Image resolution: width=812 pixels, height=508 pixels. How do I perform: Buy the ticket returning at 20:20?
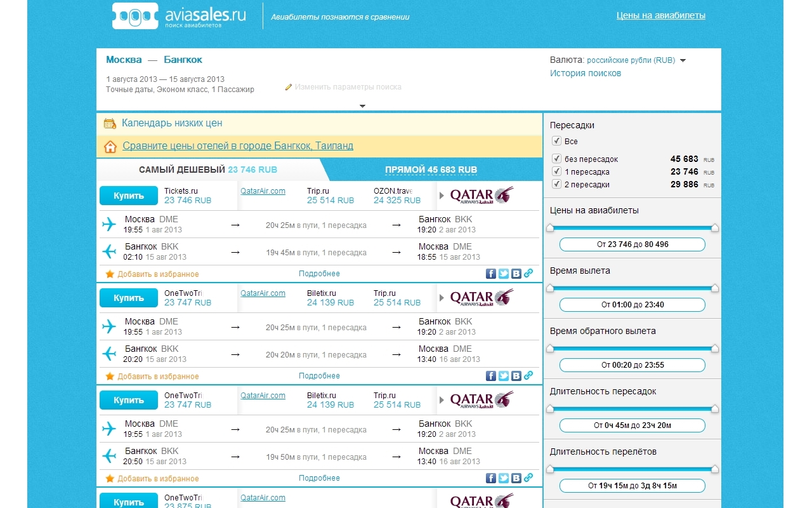click(129, 298)
